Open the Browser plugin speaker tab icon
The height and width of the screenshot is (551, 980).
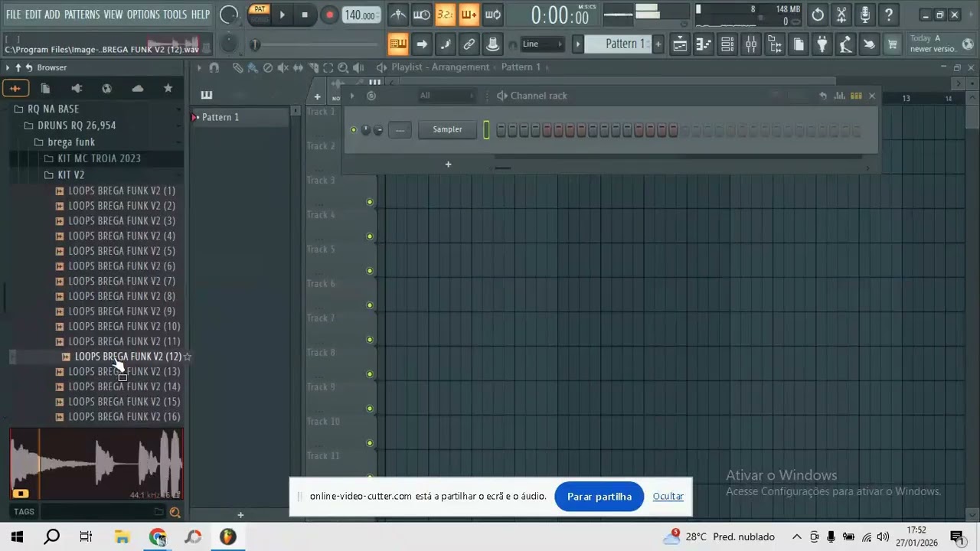pyautogui.click(x=76, y=89)
